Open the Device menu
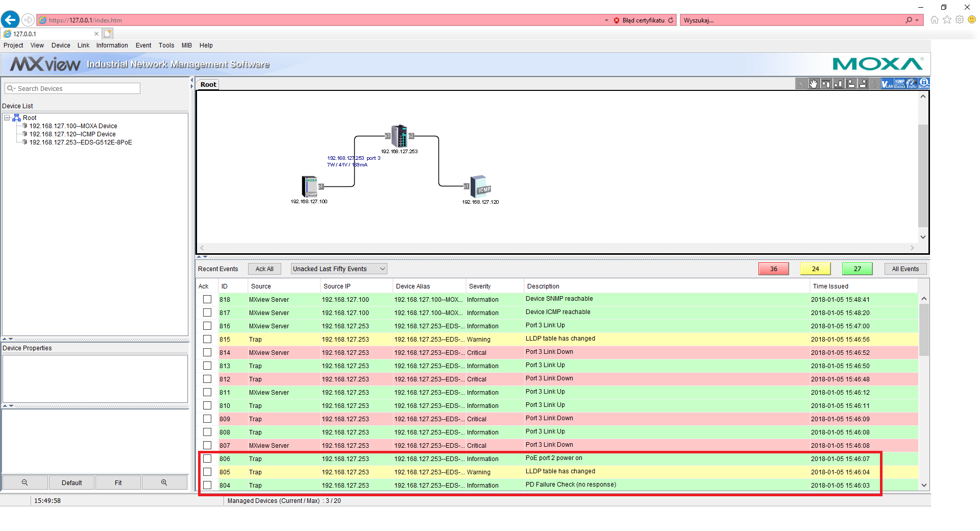This screenshot has height=531, width=980. point(61,45)
